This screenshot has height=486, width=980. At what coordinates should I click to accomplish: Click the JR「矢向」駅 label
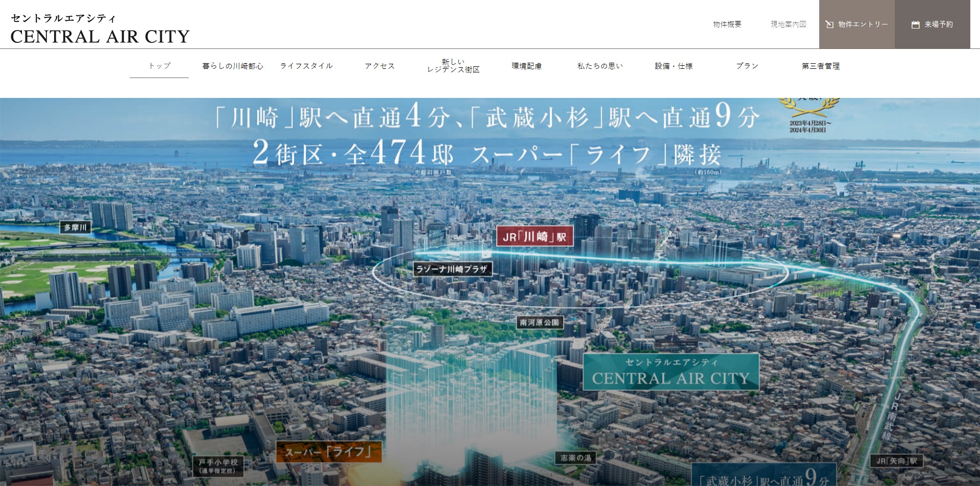[x=896, y=461]
